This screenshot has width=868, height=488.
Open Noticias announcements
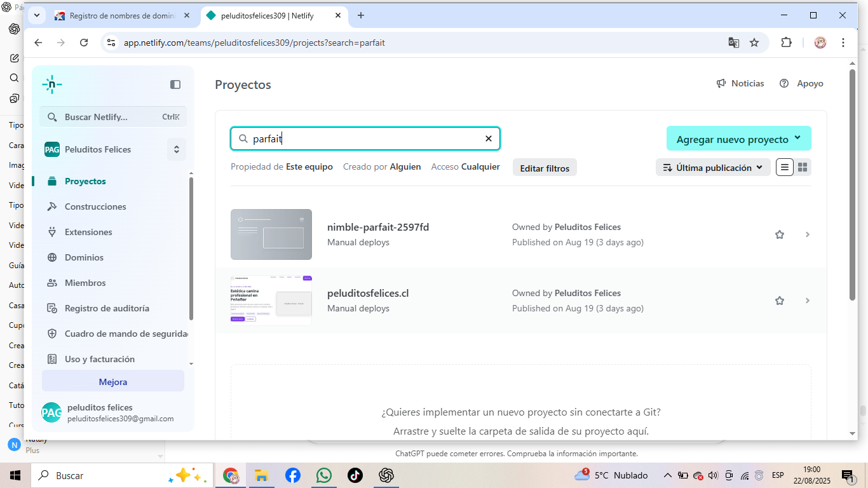tap(740, 83)
